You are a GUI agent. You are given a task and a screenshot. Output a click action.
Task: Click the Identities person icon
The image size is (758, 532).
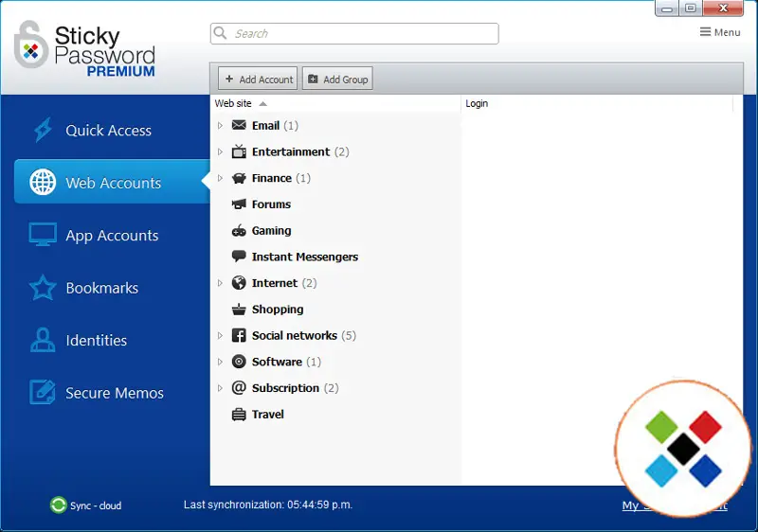point(43,340)
